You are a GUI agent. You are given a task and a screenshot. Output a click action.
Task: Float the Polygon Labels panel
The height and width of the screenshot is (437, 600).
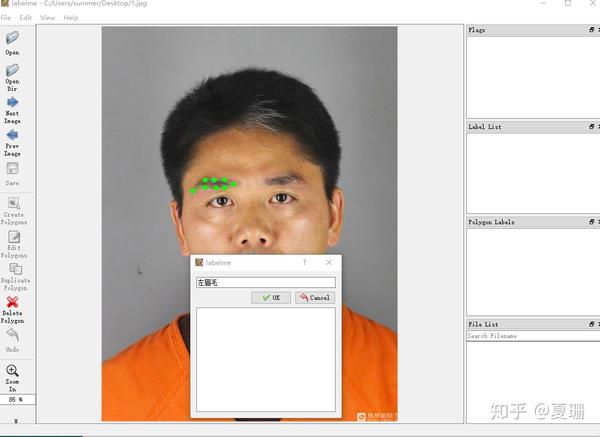coord(592,222)
